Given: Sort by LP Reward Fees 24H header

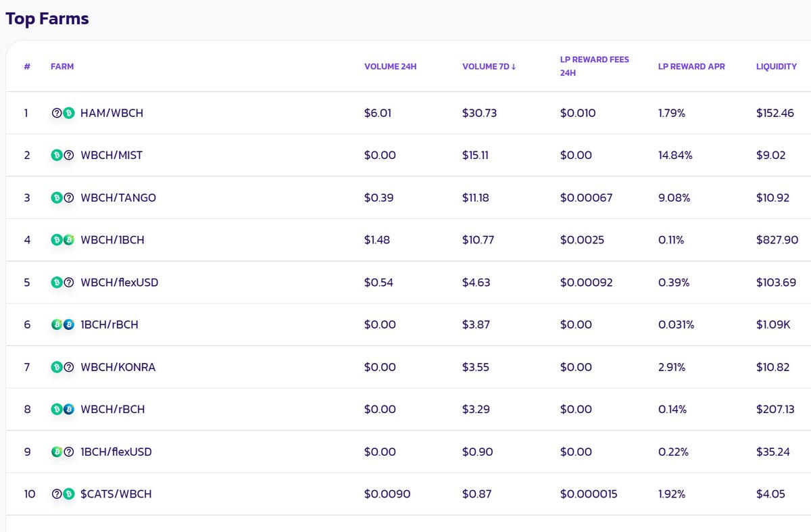Looking at the screenshot, I should click(595, 66).
